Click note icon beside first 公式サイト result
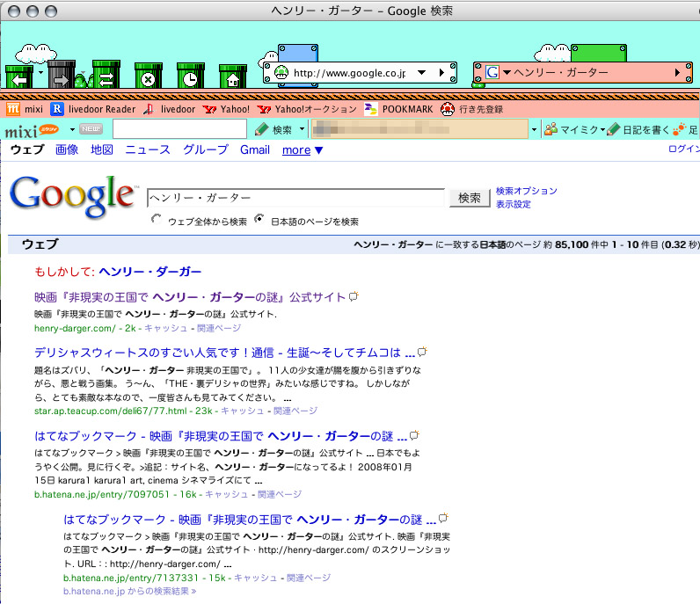 tap(354, 296)
